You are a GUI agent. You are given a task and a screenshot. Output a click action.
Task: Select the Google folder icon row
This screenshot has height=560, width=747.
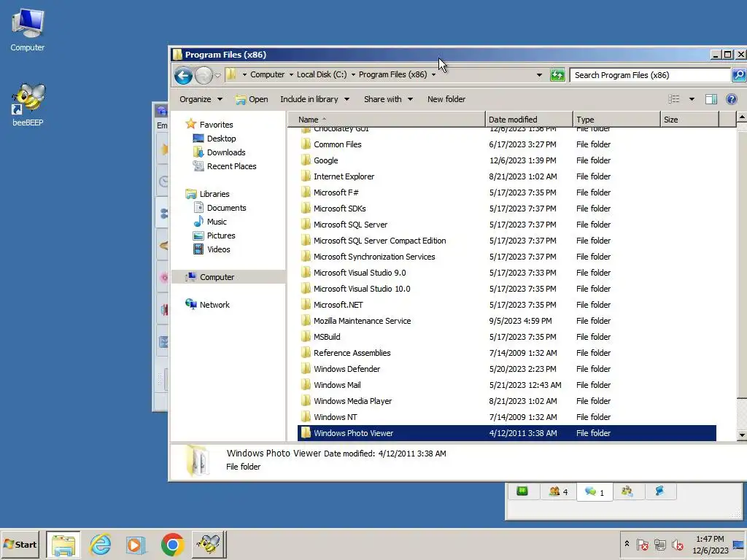click(506, 160)
